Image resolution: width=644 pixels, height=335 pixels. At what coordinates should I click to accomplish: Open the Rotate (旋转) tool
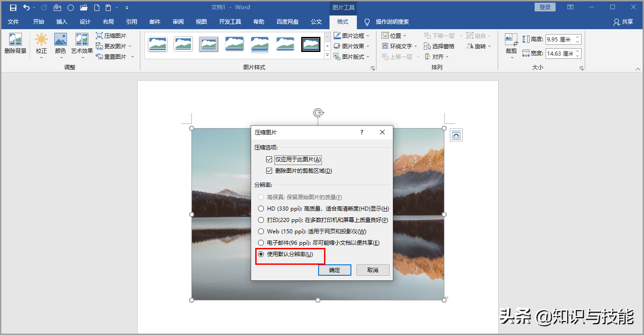(x=479, y=46)
